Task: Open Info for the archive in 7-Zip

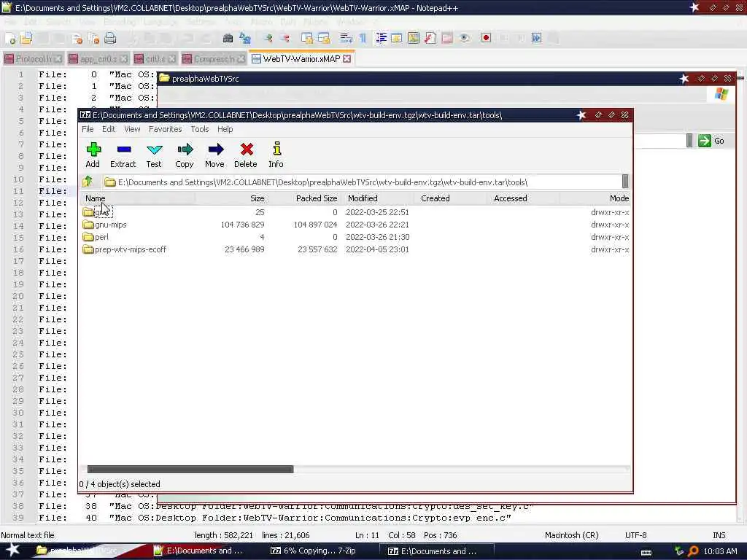Action: point(276,155)
